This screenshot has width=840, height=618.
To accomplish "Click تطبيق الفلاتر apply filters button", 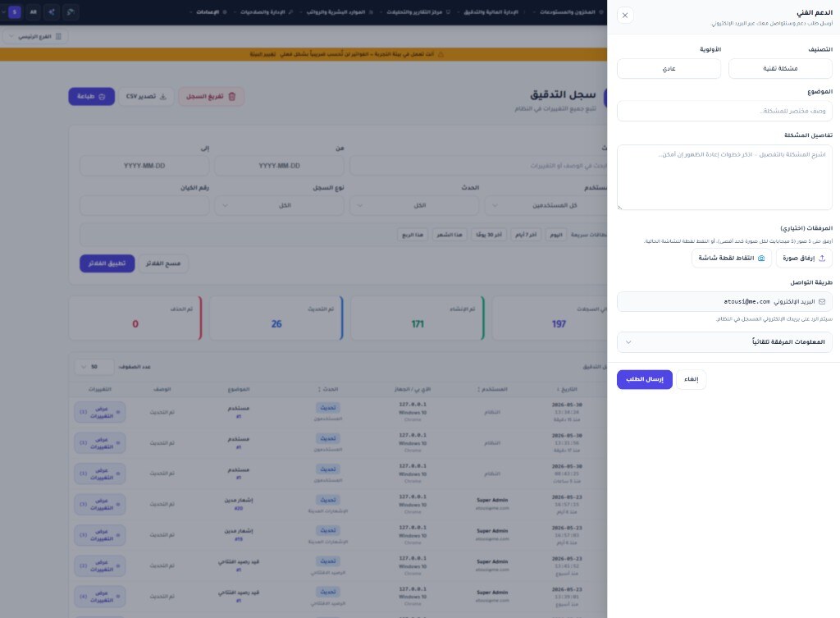I will (x=107, y=263).
